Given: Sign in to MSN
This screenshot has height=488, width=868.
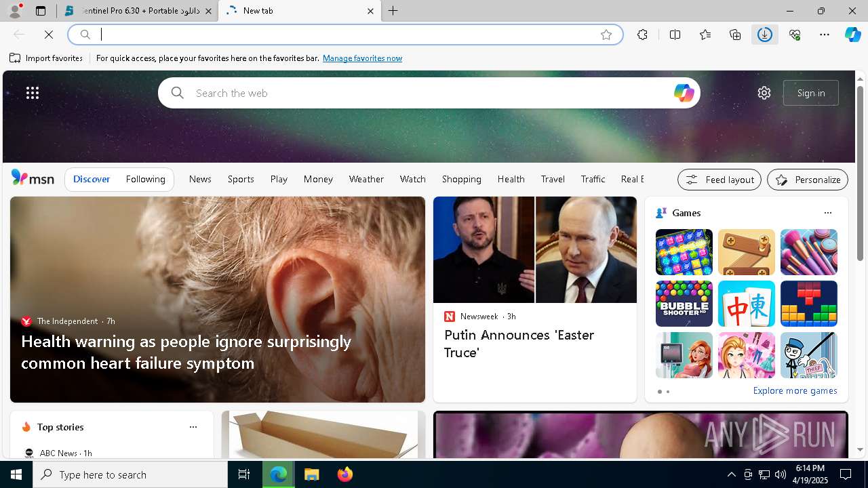Looking at the screenshot, I should [x=811, y=93].
